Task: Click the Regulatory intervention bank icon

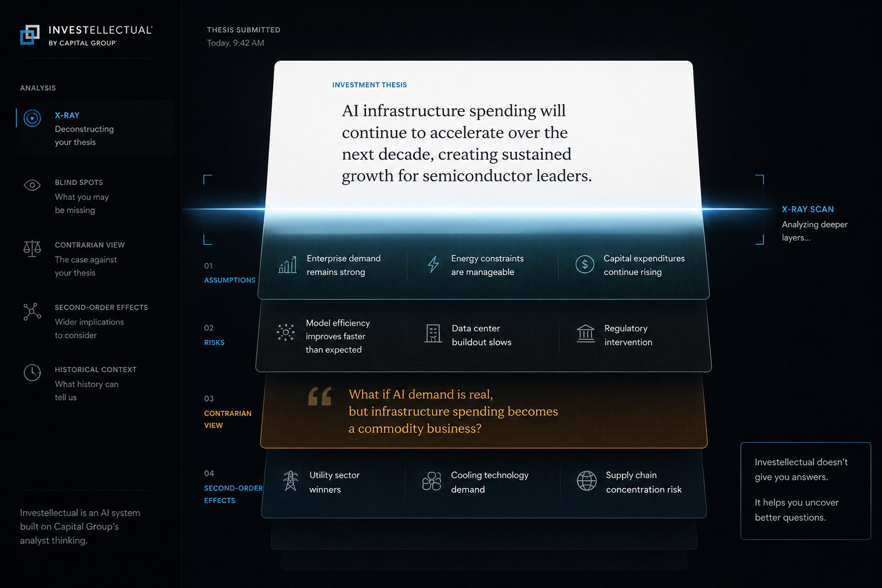Action: 586,333
